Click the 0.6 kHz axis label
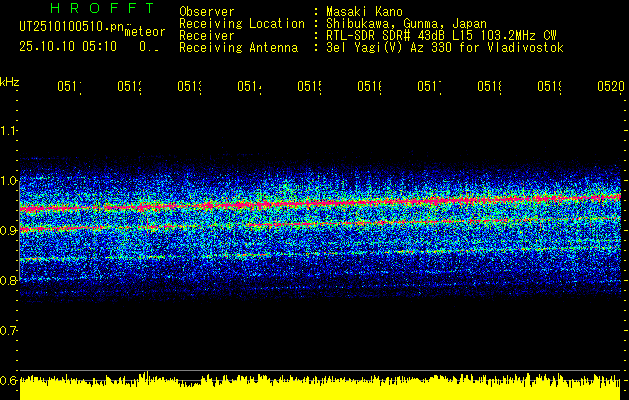Screen dimensions: 629x400 [x=8, y=380]
